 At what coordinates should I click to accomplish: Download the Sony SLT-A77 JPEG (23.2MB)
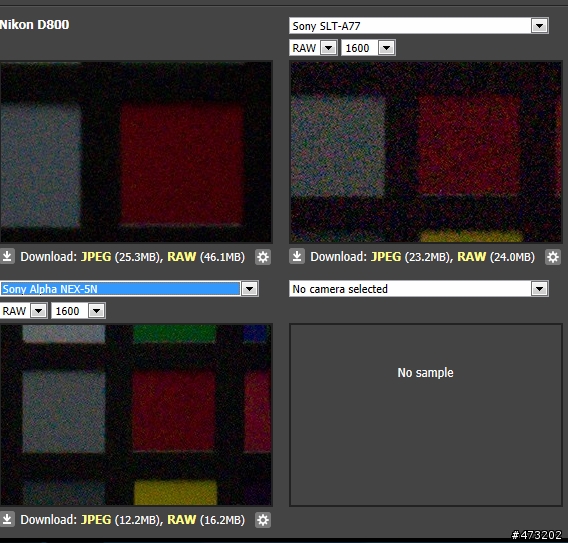(x=386, y=256)
